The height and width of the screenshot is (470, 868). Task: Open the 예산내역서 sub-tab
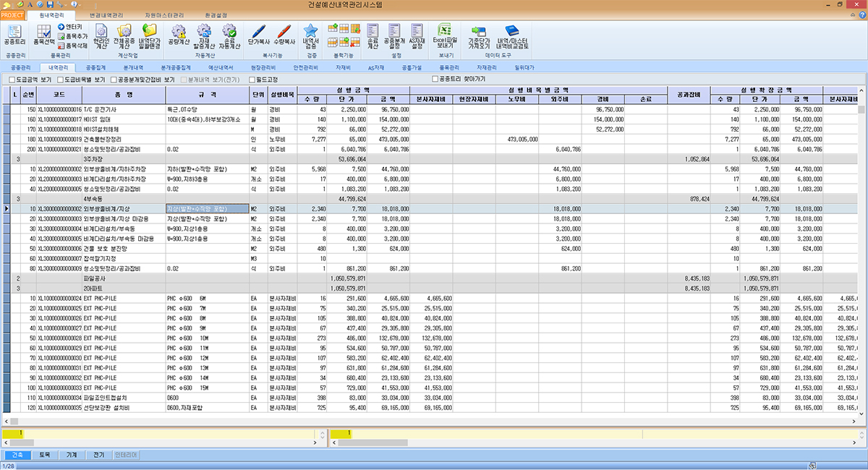pyautogui.click(x=221, y=67)
